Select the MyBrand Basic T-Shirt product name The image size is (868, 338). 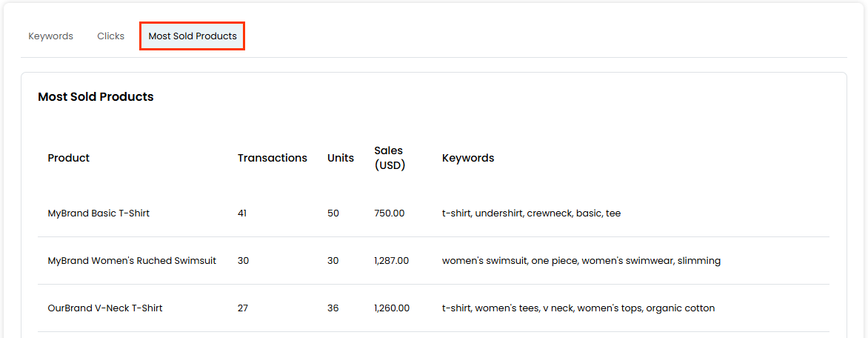(x=99, y=213)
